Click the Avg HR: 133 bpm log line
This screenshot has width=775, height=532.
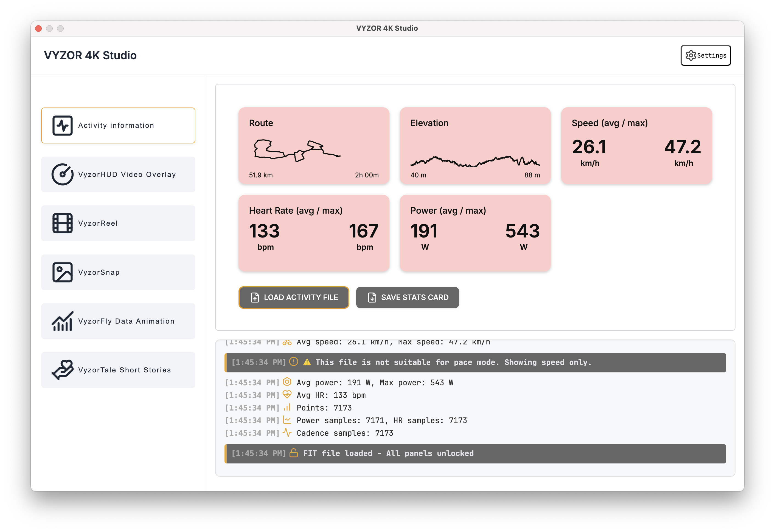(x=331, y=395)
